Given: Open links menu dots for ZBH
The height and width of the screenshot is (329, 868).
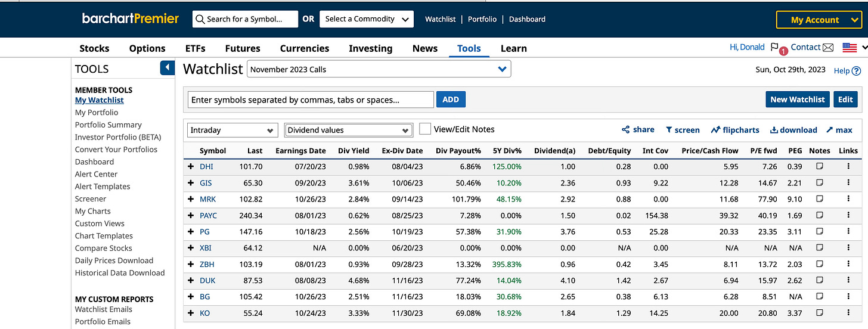Looking at the screenshot, I should click(x=848, y=264).
